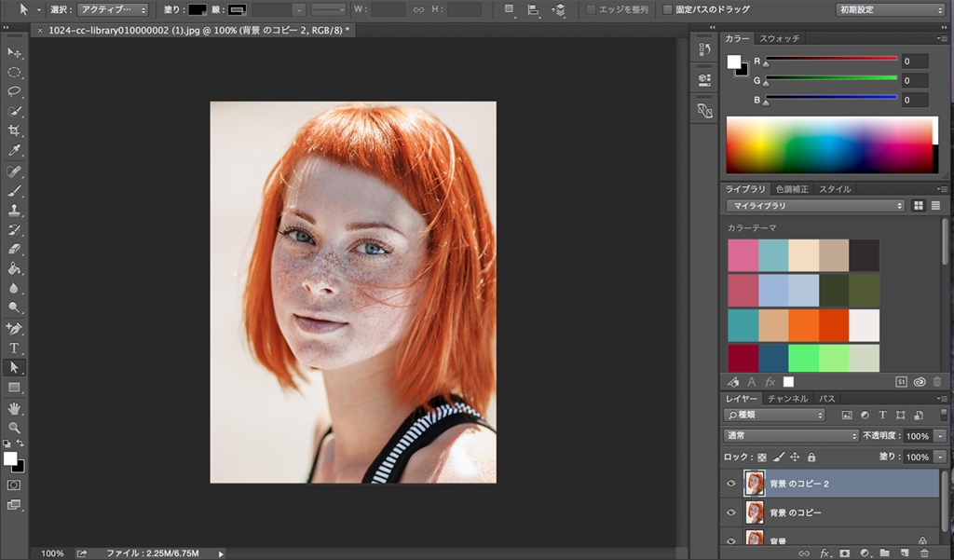954x560 pixels.
Task: Click the fill color swatch in options bar
Action: (x=198, y=9)
